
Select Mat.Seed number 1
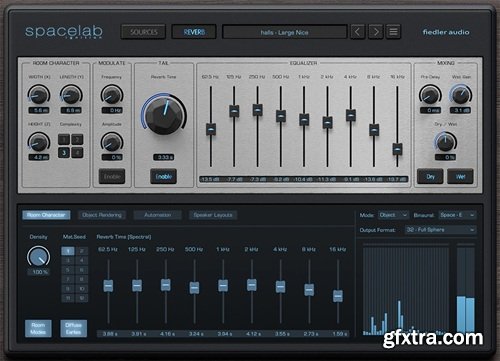pyautogui.click(x=68, y=251)
